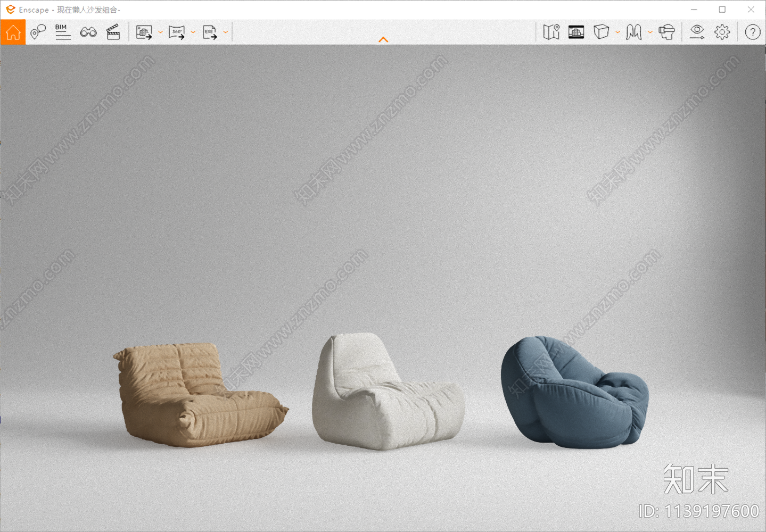Enable the VR headset mode
The width and height of the screenshot is (766, 532).
click(666, 32)
